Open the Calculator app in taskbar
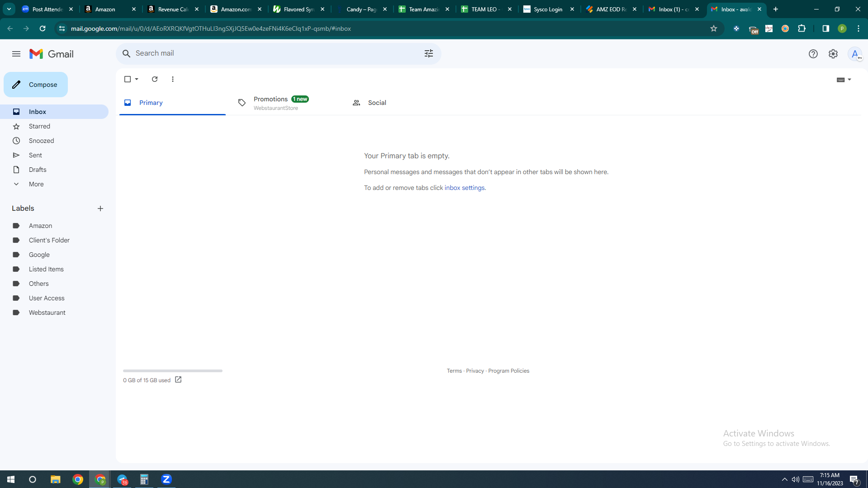 144,479
